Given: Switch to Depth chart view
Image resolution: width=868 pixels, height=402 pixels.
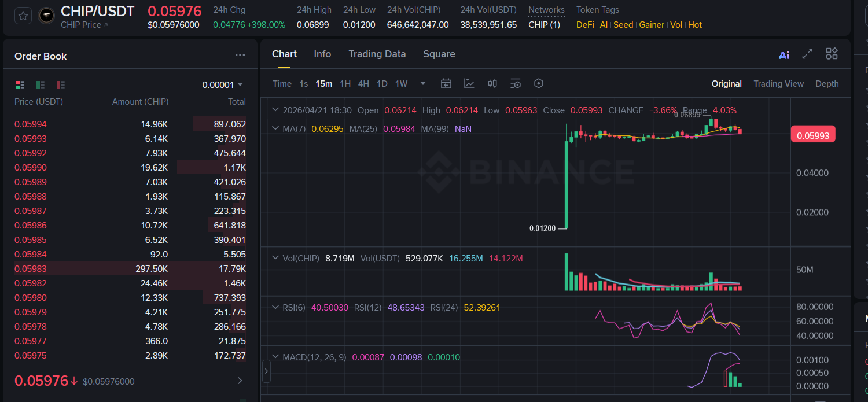Looking at the screenshot, I should click(x=827, y=84).
